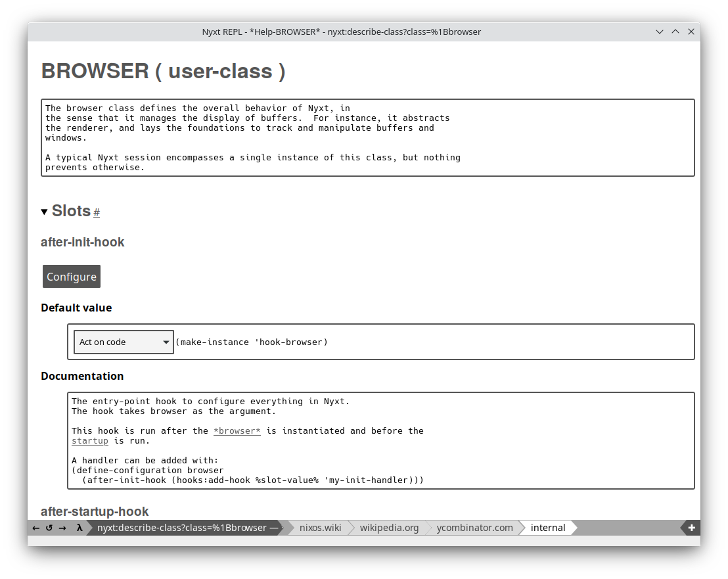The height and width of the screenshot is (579, 728).
Task: Go forward with the right arrow icon
Action: 62,528
